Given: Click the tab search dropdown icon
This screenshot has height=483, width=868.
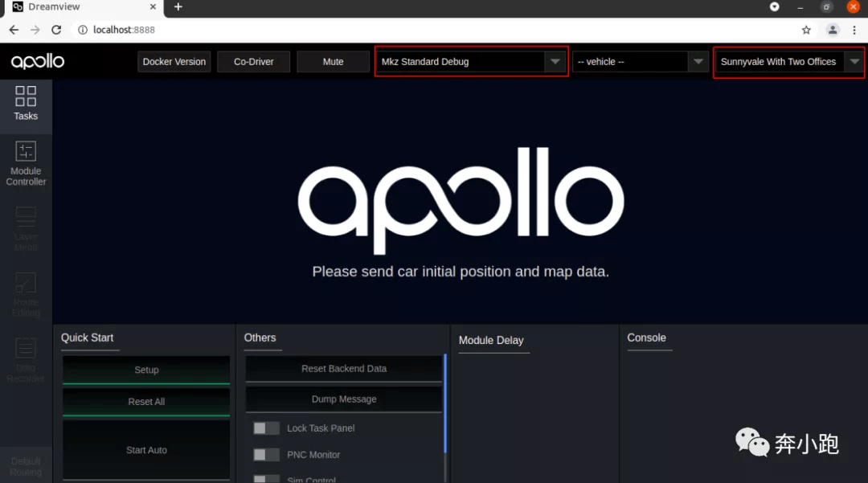Looking at the screenshot, I should click(775, 6).
